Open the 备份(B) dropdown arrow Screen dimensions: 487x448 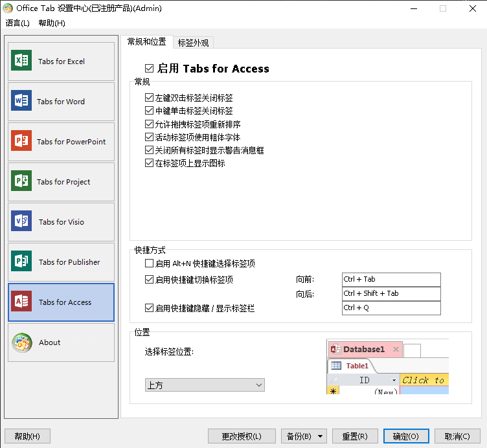pyautogui.click(x=321, y=436)
